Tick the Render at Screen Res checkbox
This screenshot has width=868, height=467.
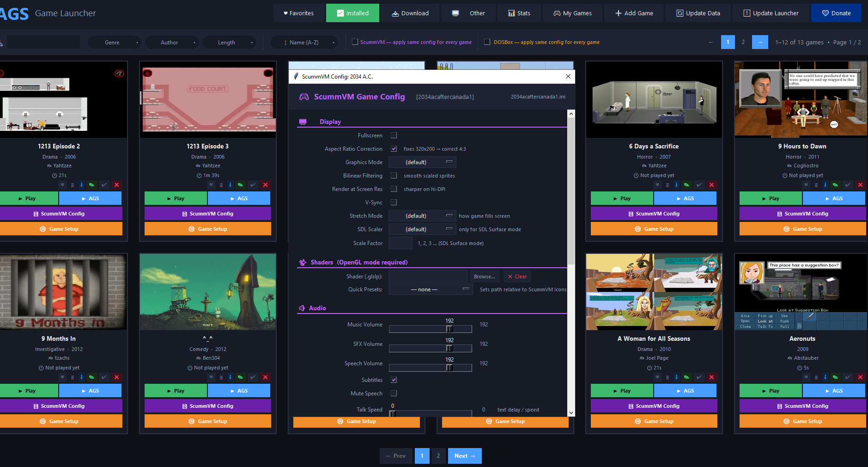(394, 189)
